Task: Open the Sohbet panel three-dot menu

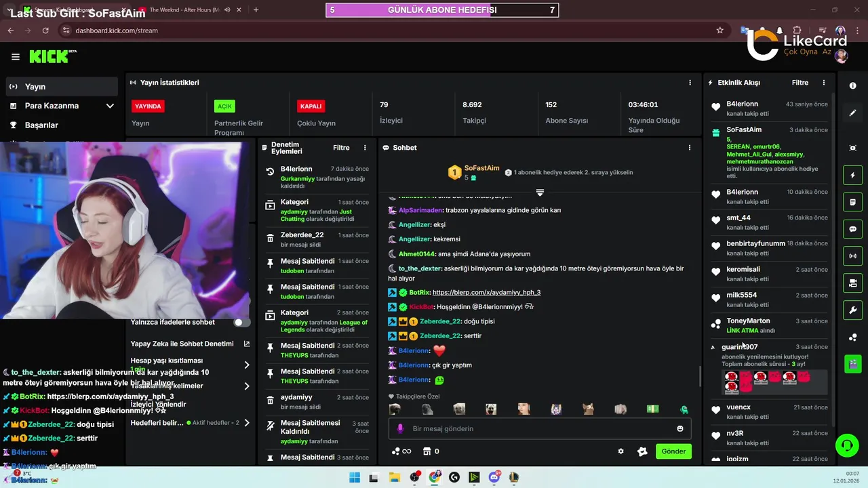Action: pyautogui.click(x=690, y=148)
